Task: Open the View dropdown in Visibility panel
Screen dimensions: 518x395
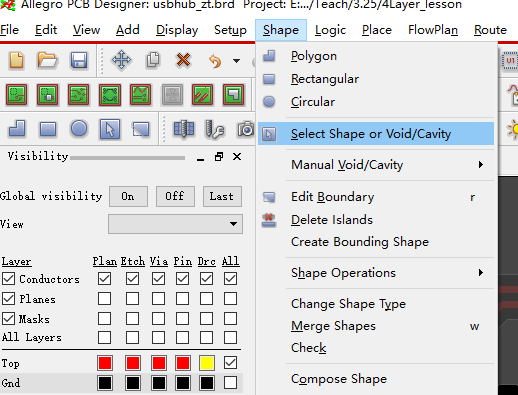Action: 175,224
